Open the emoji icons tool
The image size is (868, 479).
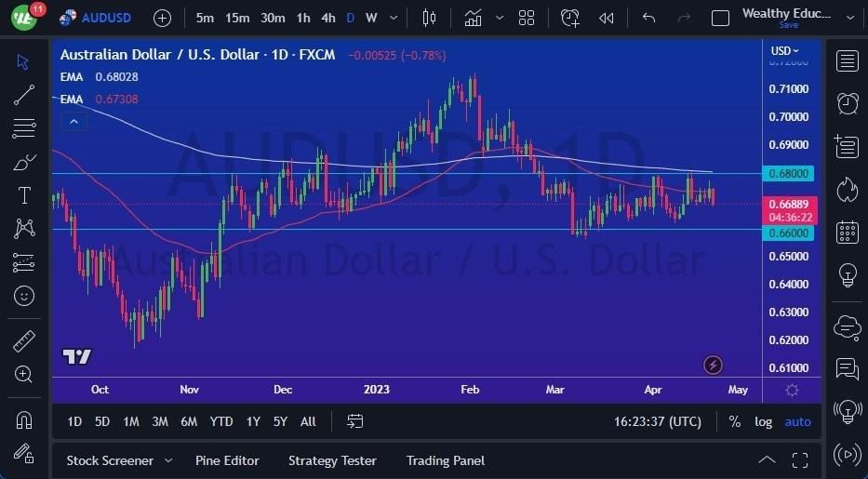pyautogui.click(x=24, y=296)
